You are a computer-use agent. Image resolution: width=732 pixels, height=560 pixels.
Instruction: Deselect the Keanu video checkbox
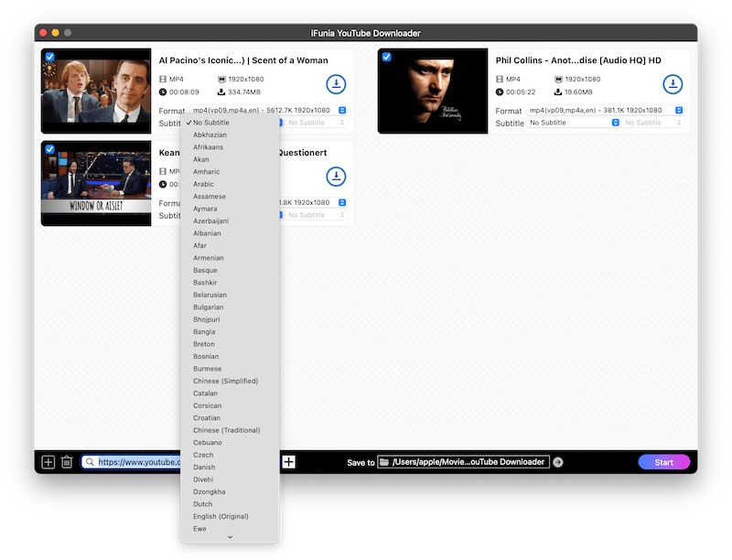(x=49, y=148)
